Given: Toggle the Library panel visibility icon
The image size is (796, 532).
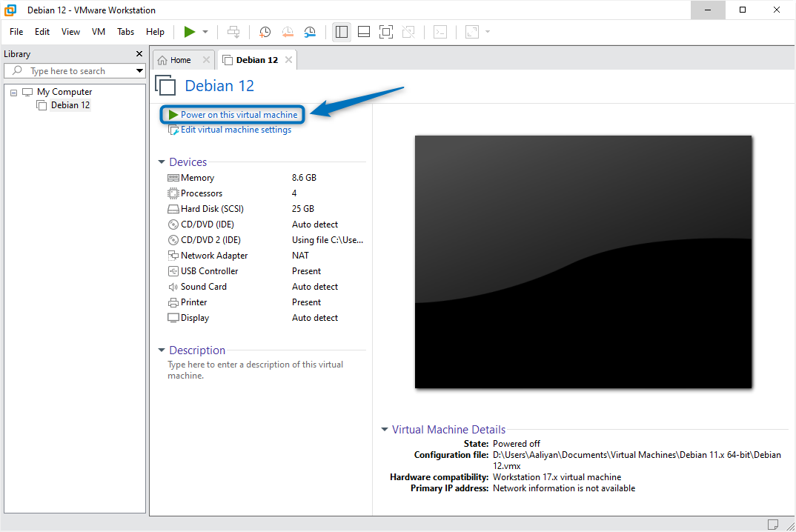Looking at the screenshot, I should [x=342, y=31].
